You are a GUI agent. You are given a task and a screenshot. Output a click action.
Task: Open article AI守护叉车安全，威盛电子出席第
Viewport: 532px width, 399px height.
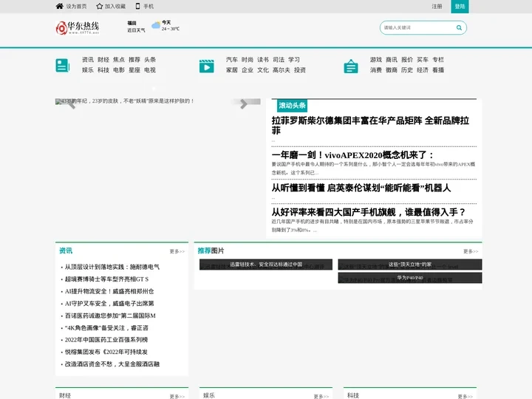coord(109,304)
